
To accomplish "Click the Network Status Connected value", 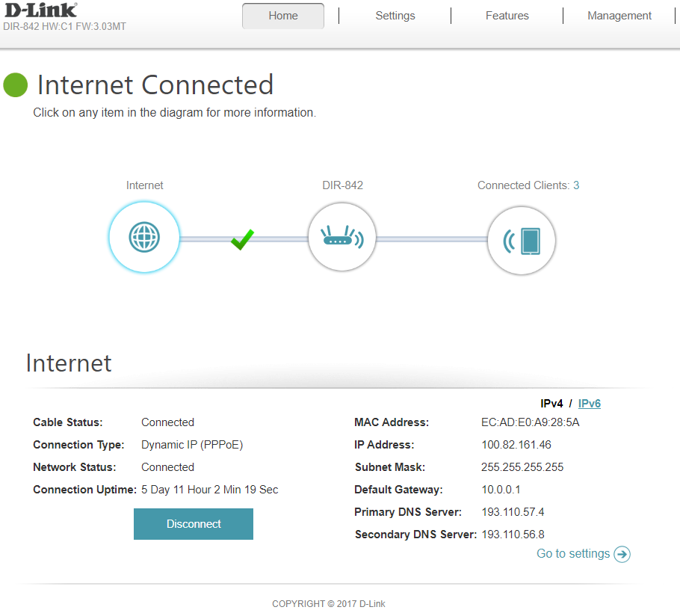I will pos(168,467).
